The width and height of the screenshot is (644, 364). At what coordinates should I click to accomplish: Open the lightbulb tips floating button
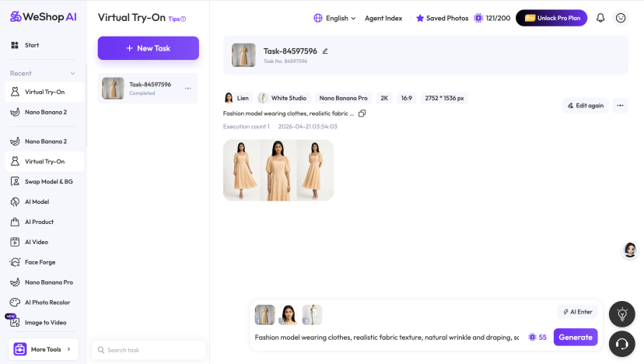[x=621, y=314]
